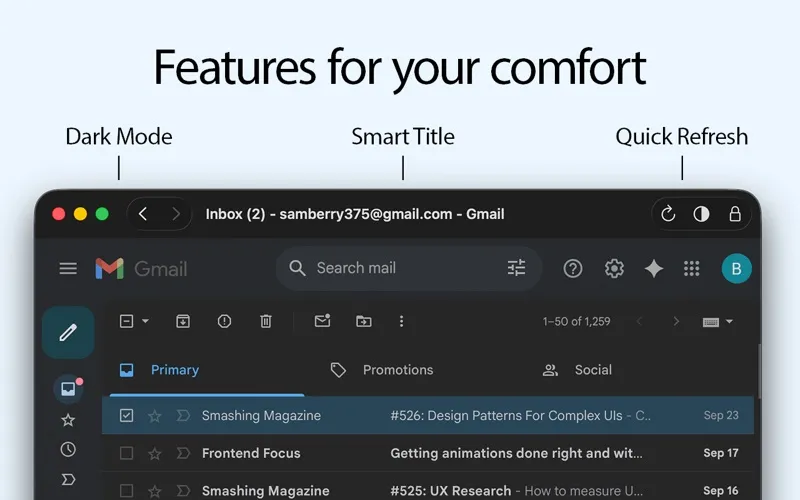Open Inbox in the sidebar

click(x=68, y=389)
